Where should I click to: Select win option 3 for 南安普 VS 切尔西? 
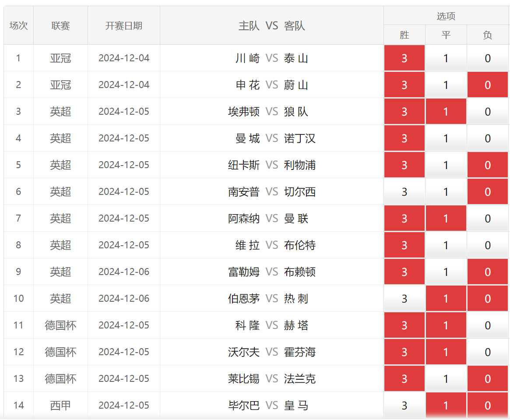(404, 192)
